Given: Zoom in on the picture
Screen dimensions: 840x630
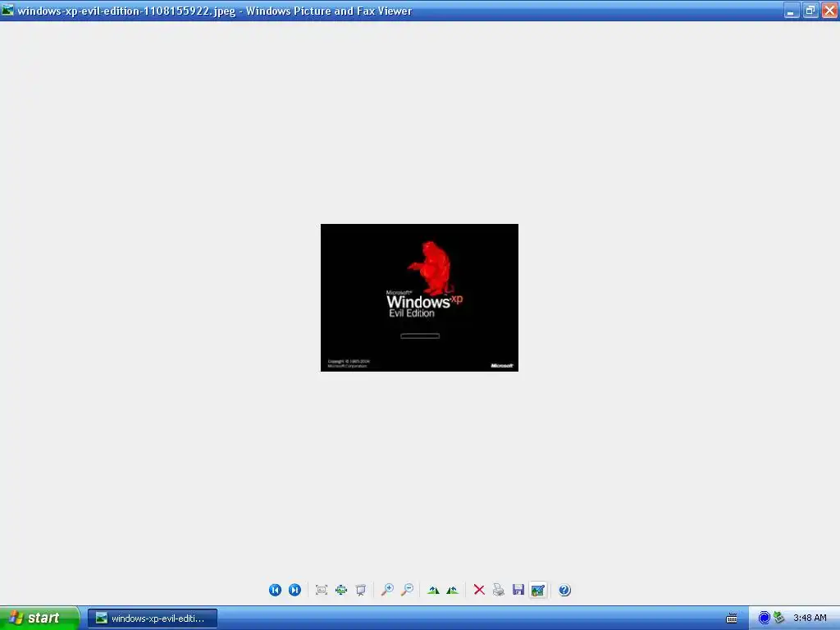Looking at the screenshot, I should [x=387, y=590].
